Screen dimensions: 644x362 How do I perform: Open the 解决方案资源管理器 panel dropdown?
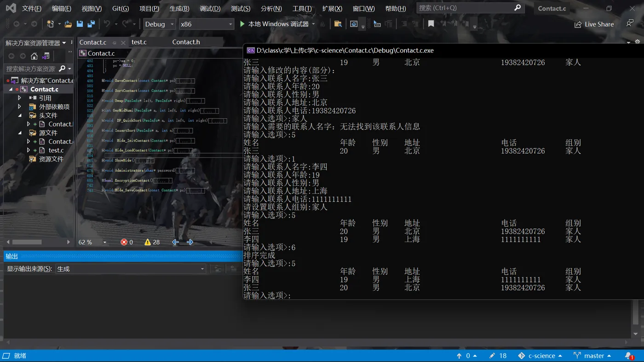pyautogui.click(x=64, y=43)
